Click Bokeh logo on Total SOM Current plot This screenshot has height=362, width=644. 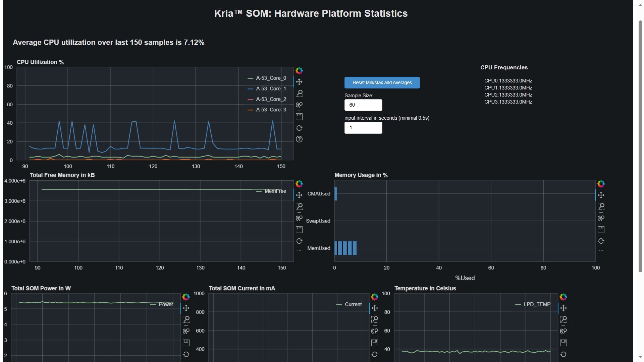click(x=375, y=297)
